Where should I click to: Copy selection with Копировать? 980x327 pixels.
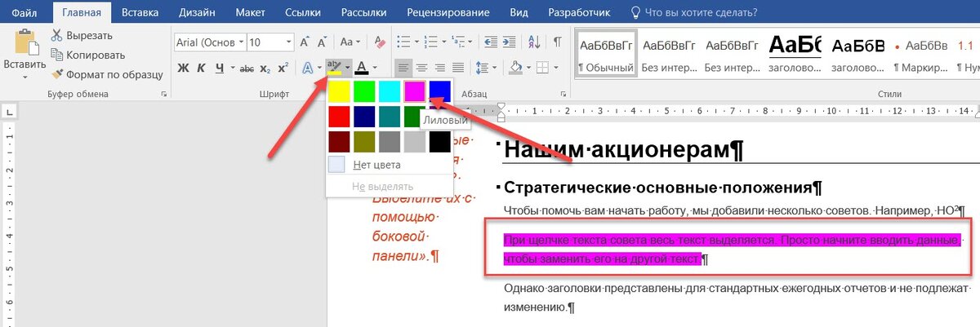pyautogui.click(x=87, y=55)
